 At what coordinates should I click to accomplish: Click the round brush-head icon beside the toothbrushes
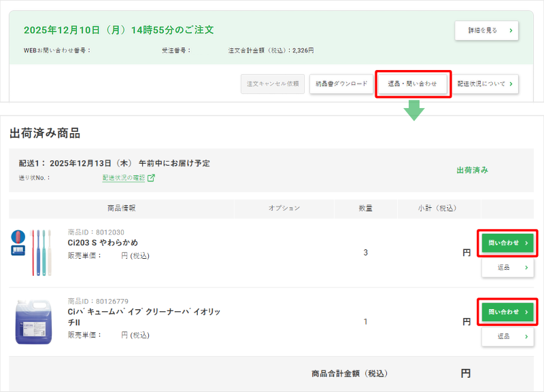(18, 237)
